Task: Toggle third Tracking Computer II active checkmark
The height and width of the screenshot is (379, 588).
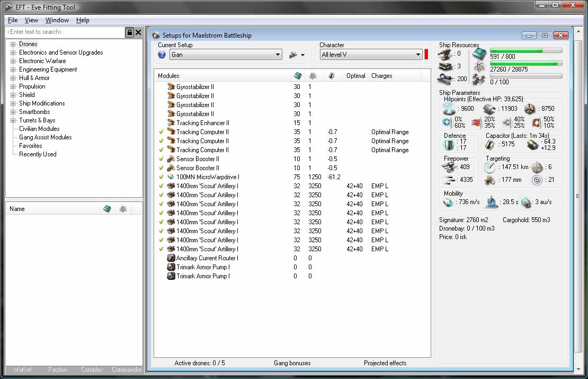Action: pyautogui.click(x=161, y=149)
